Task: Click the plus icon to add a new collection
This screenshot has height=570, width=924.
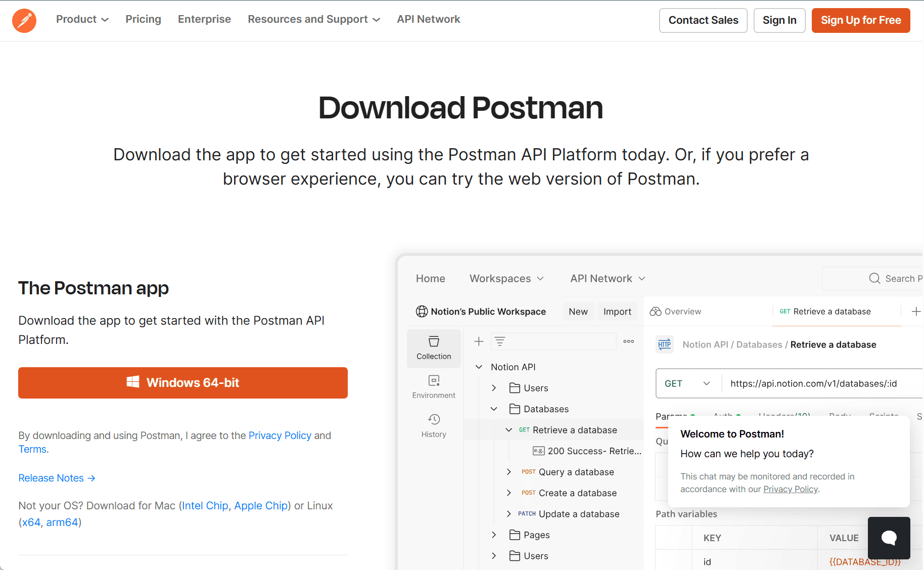Action: 478,341
